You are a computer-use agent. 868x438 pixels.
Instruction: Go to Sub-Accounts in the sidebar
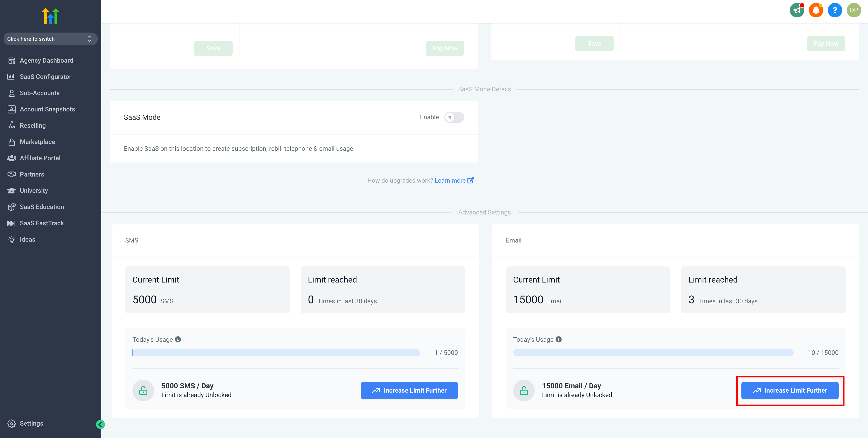[39, 93]
